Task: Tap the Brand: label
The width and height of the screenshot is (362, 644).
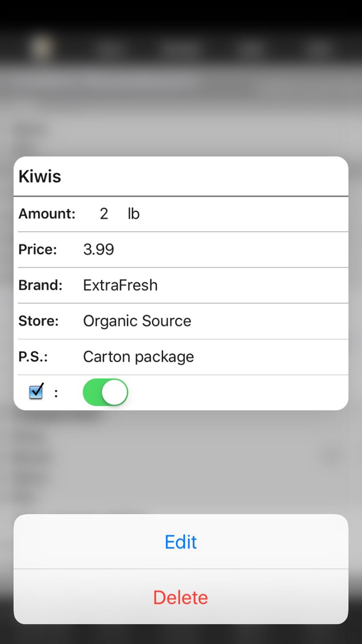Action: [41, 285]
